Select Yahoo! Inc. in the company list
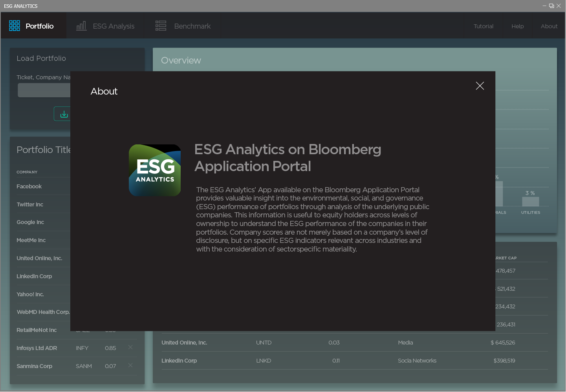 pos(30,294)
